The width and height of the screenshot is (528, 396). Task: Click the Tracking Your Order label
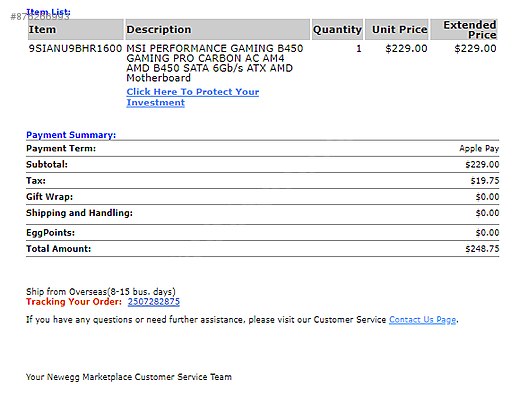[x=74, y=301]
